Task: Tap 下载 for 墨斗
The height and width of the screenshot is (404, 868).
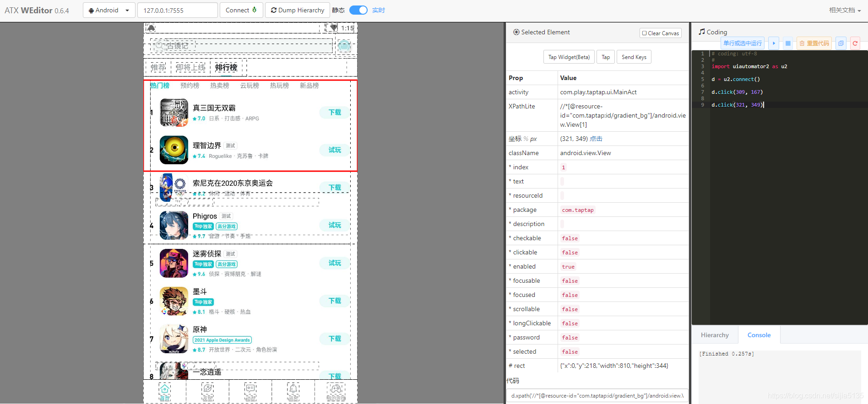Action: click(335, 301)
